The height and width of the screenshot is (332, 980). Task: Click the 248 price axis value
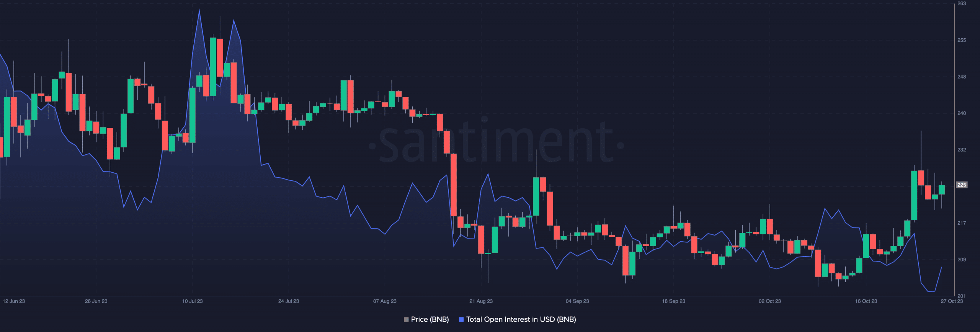[962, 77]
